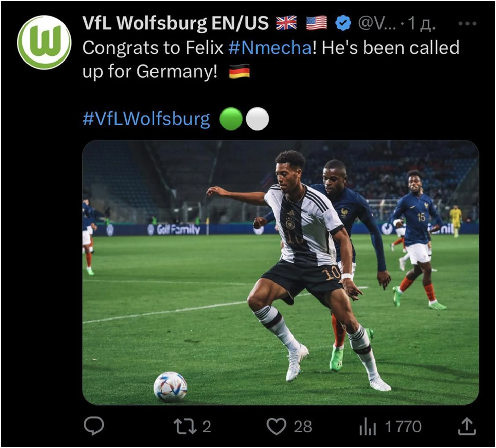Click the truncated @V... username handle
496x448 pixels.
tap(377, 23)
